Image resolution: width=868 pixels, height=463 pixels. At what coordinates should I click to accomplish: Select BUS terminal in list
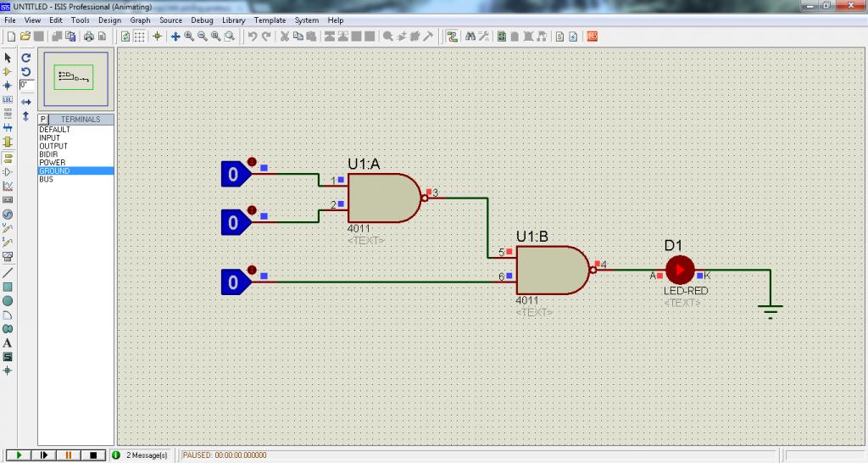click(x=75, y=180)
